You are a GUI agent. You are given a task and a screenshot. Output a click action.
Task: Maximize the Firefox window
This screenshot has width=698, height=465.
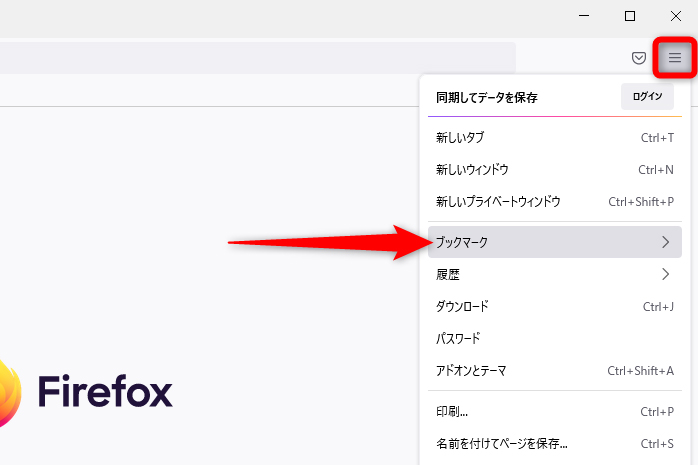(x=630, y=16)
